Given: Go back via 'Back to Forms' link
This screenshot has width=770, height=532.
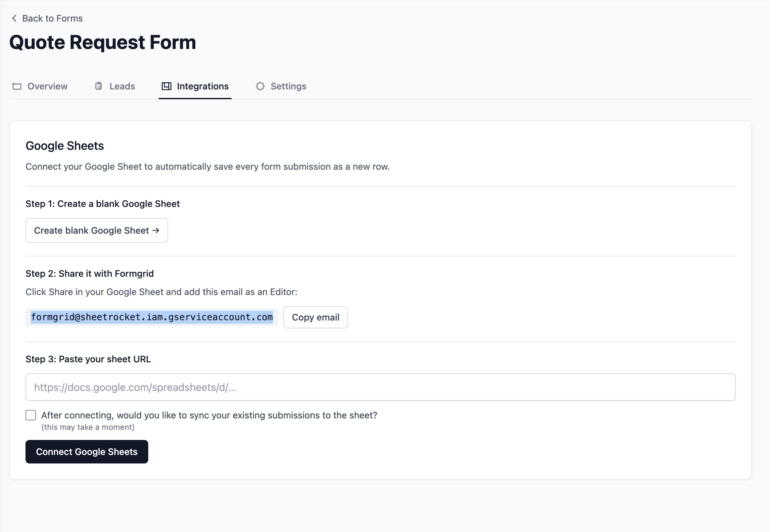Looking at the screenshot, I should (47, 18).
